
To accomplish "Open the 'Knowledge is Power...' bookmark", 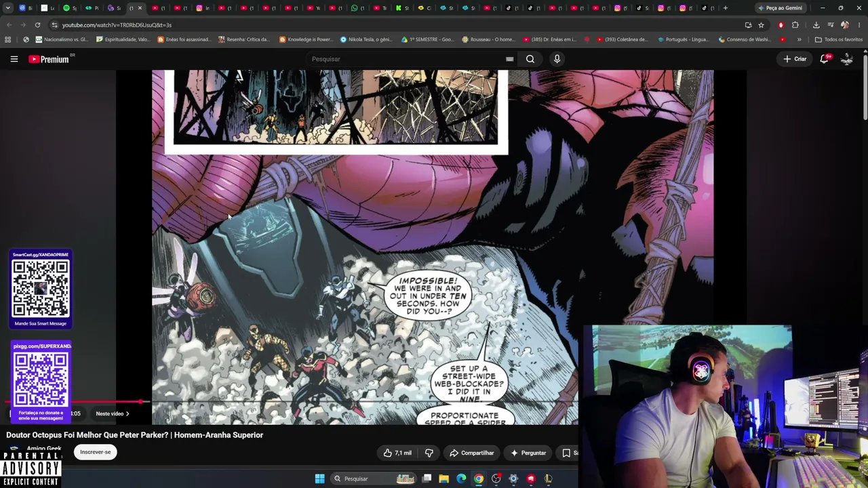I will [306, 39].
